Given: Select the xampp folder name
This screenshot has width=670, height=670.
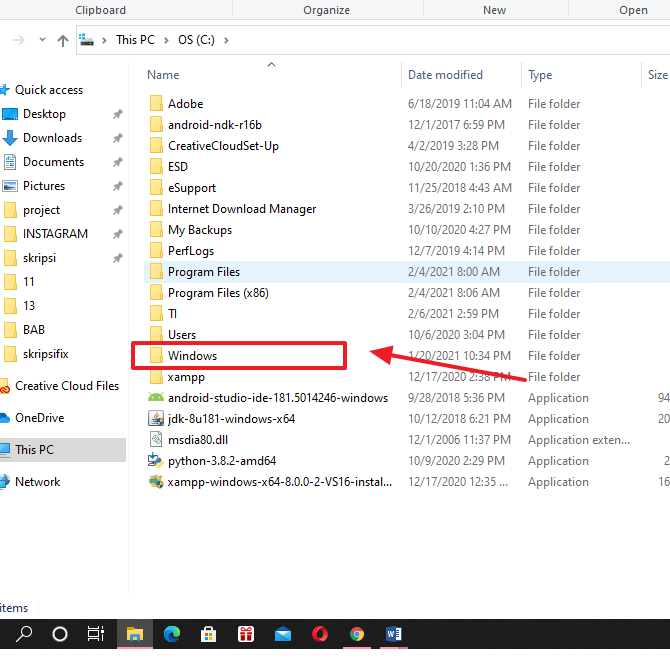Looking at the screenshot, I should (186, 377).
